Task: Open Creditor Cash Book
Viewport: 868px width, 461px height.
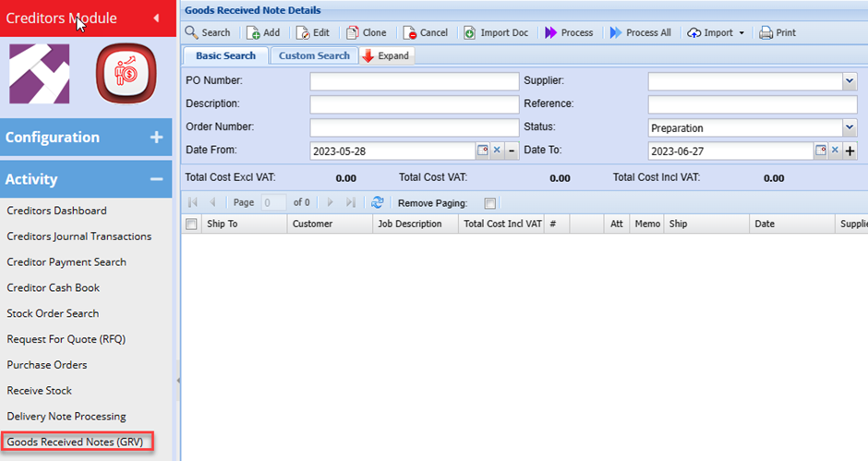Action: (54, 287)
